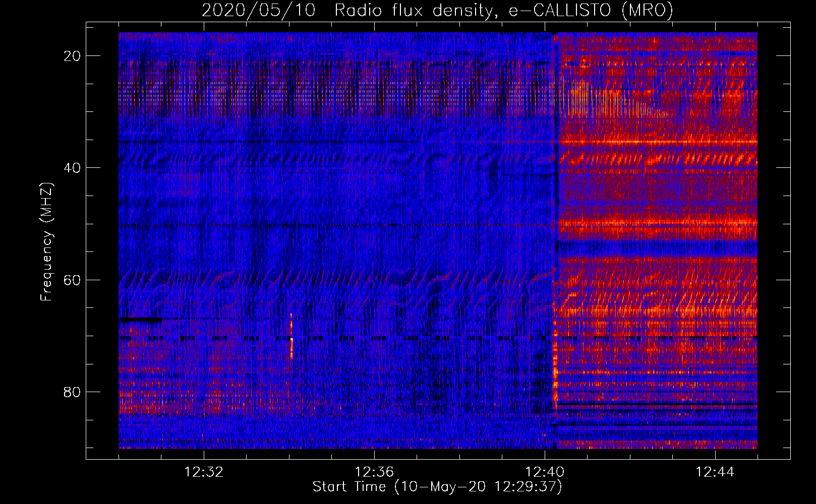
Task: Click the 12:44 time tick label
Action: (715, 472)
